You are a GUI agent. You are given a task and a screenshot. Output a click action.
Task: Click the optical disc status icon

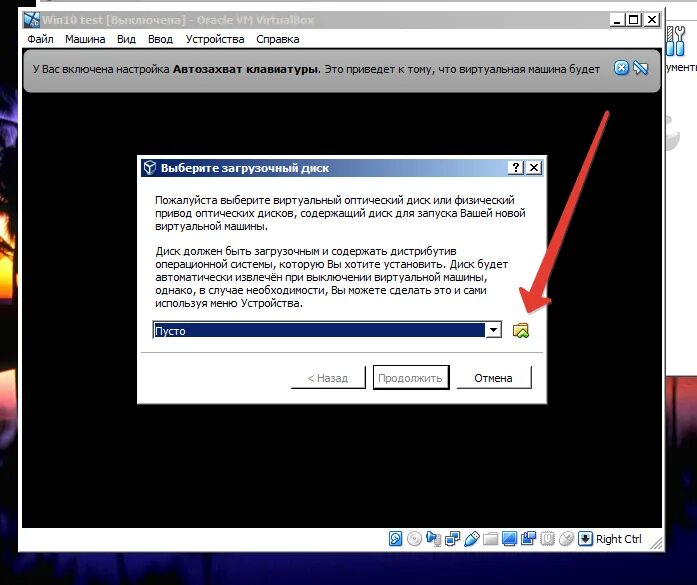414,539
